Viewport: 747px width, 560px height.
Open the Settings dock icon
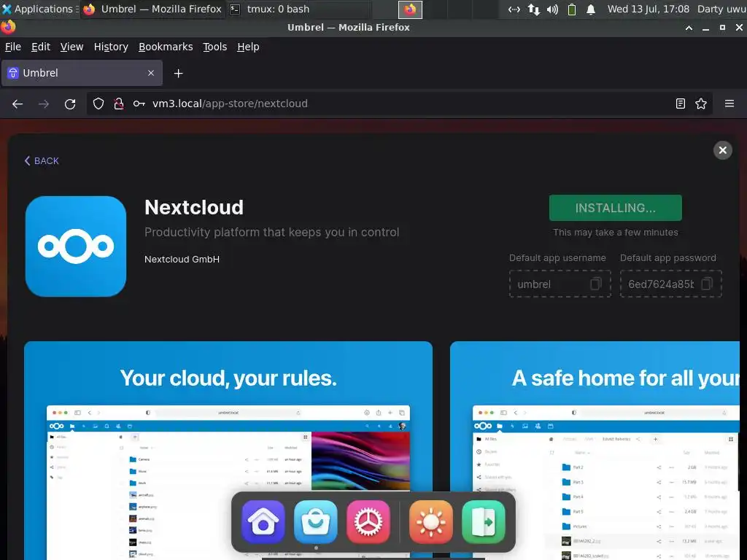point(368,522)
